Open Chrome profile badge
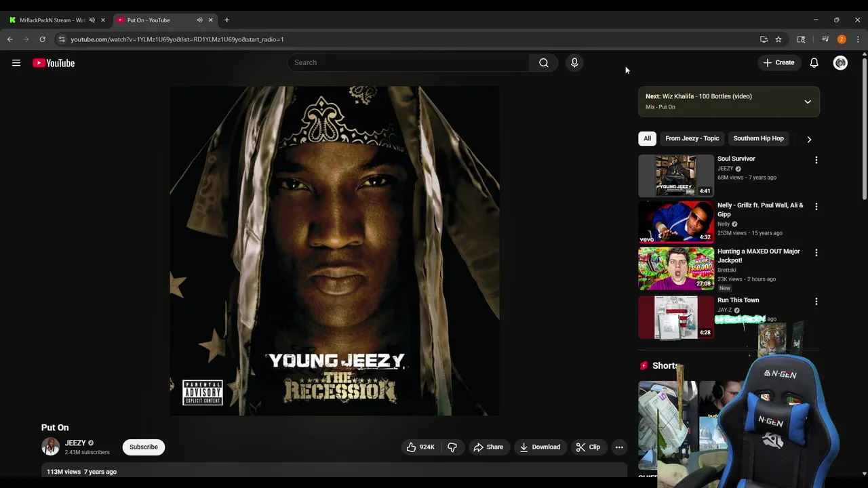868x488 pixels. [x=842, y=39]
